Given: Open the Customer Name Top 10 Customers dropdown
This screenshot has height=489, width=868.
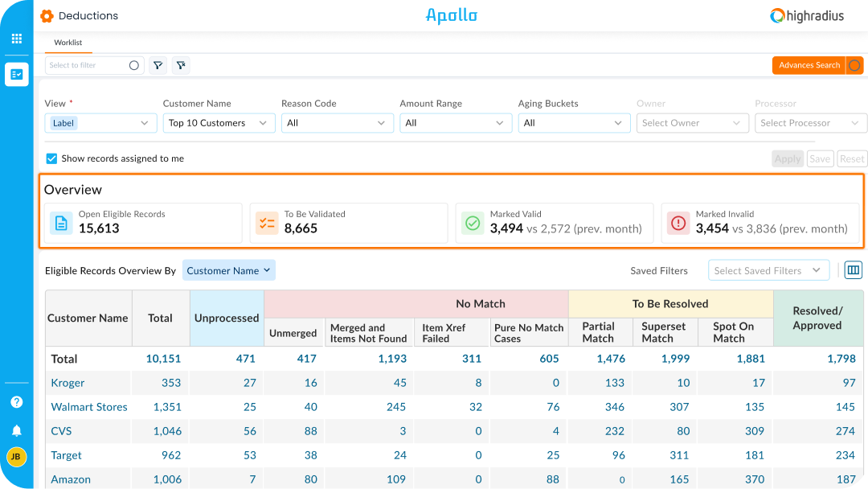Looking at the screenshot, I should (x=219, y=123).
